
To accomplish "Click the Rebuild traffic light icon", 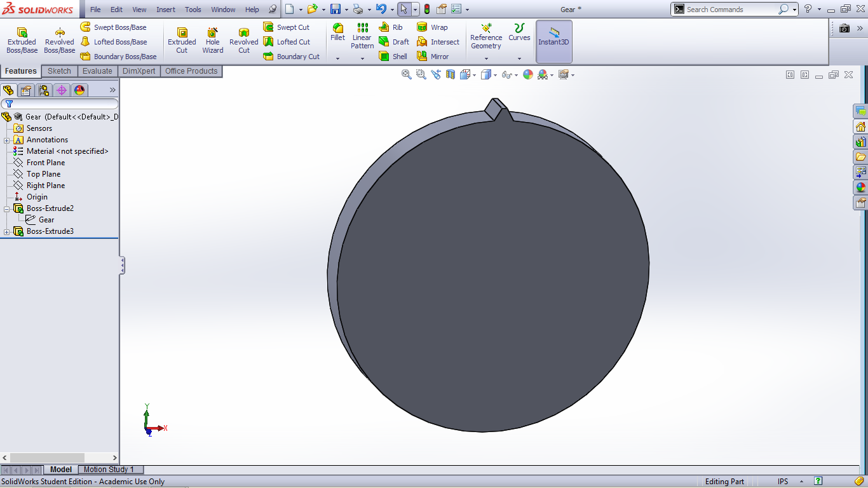I will 426,10.
